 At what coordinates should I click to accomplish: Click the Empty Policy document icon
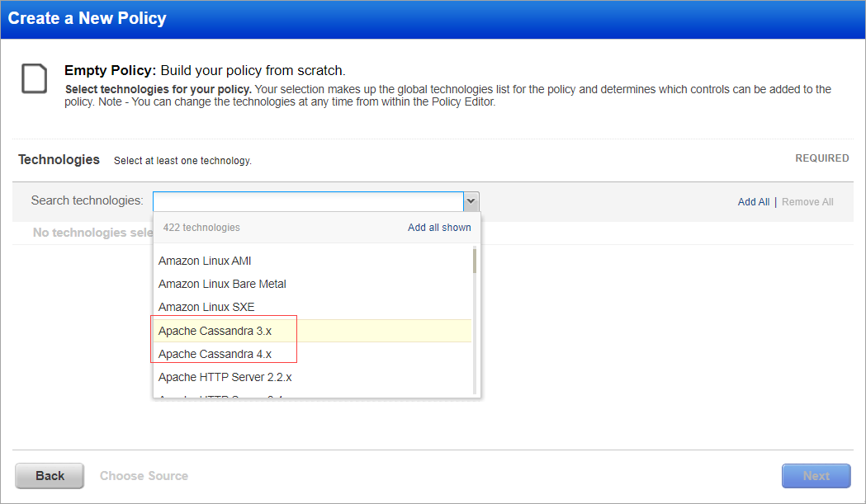(x=33, y=80)
